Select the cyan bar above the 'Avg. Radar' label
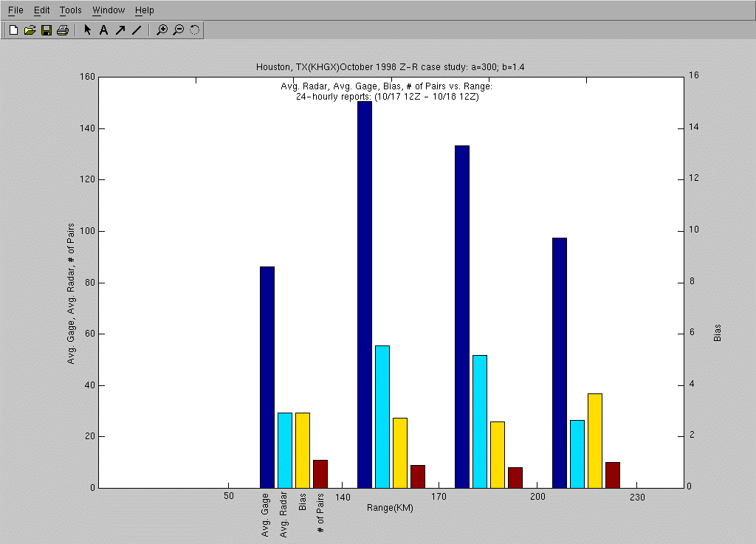Screen dimensions: 756x544 (x=285, y=450)
